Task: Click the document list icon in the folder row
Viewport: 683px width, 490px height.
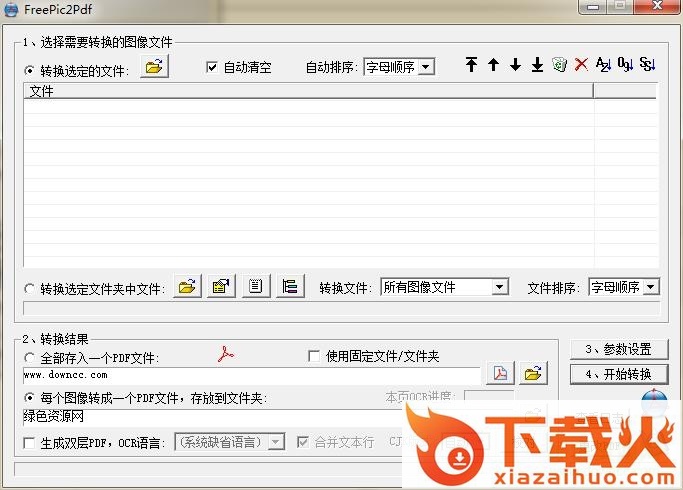Action: coord(256,286)
